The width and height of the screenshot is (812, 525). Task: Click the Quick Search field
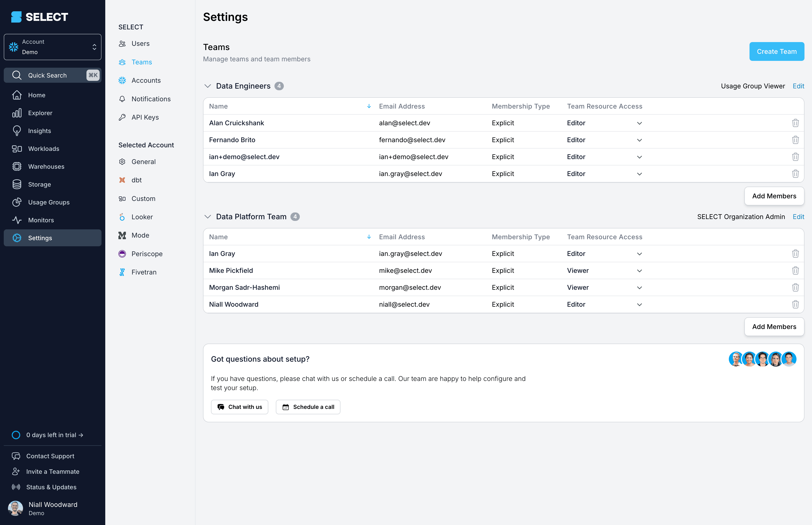tap(52, 75)
